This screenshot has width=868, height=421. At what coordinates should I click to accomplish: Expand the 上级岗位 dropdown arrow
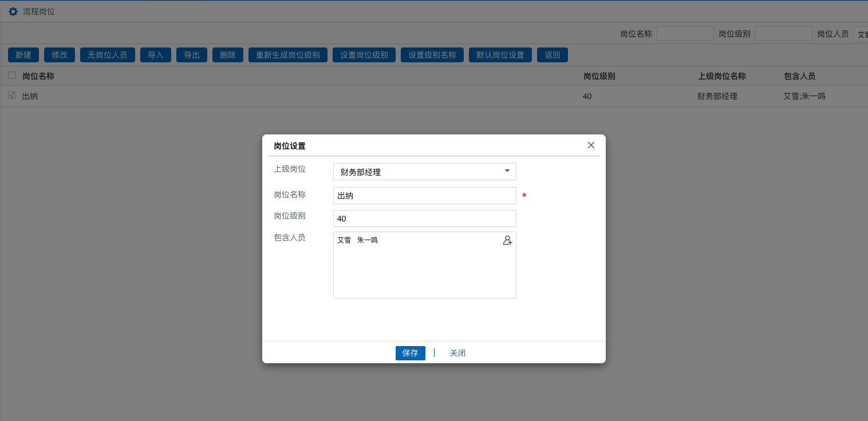(507, 171)
